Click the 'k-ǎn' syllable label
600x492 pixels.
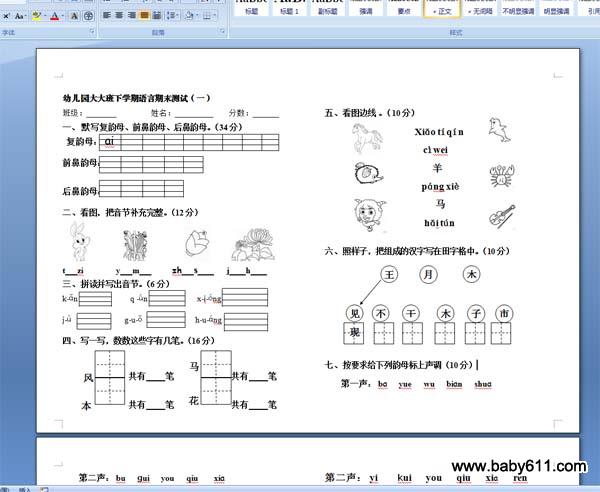(70, 298)
